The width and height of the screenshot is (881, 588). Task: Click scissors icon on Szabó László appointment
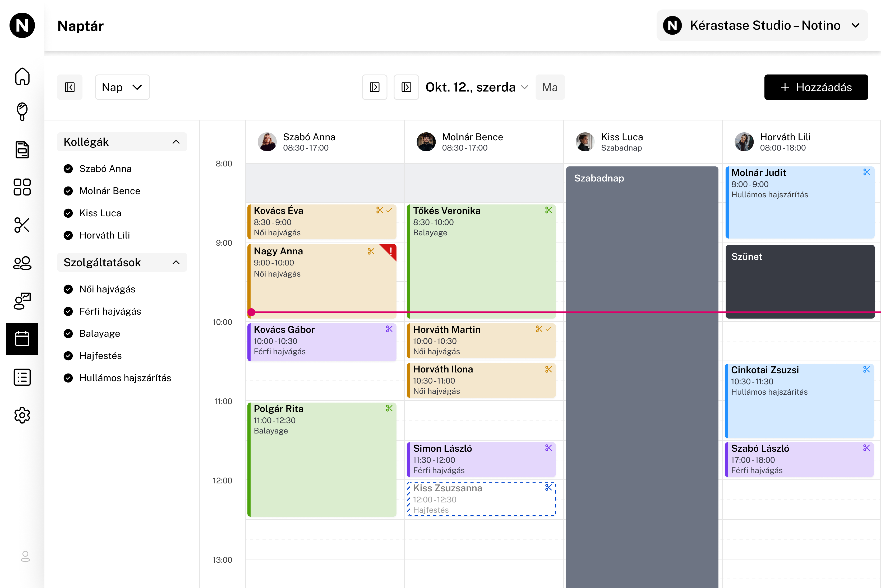tap(866, 448)
